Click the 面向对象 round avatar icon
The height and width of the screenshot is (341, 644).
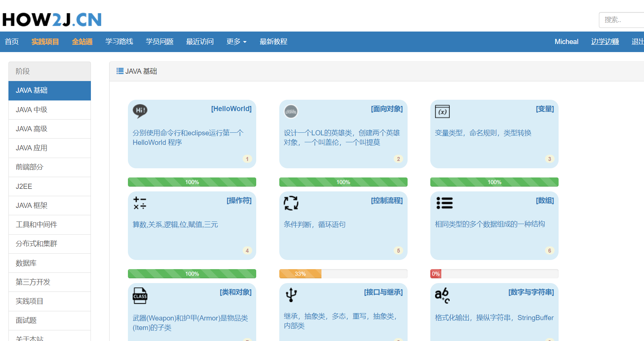pyautogui.click(x=291, y=111)
